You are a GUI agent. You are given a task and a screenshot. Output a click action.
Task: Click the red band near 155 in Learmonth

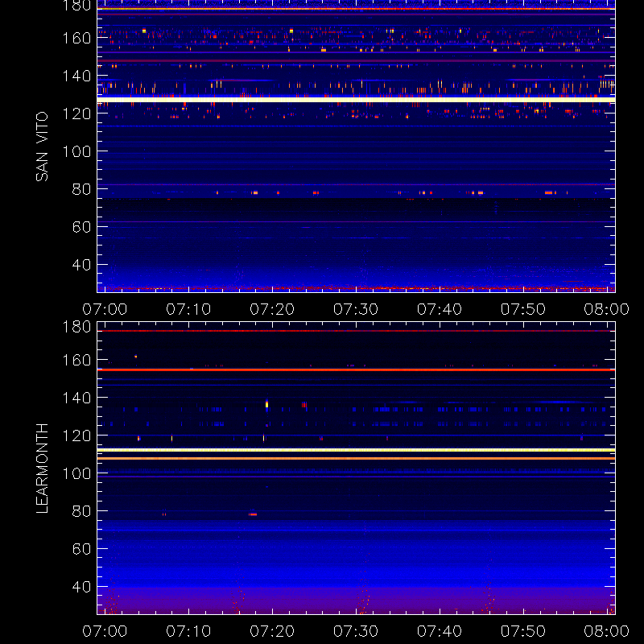356,369
